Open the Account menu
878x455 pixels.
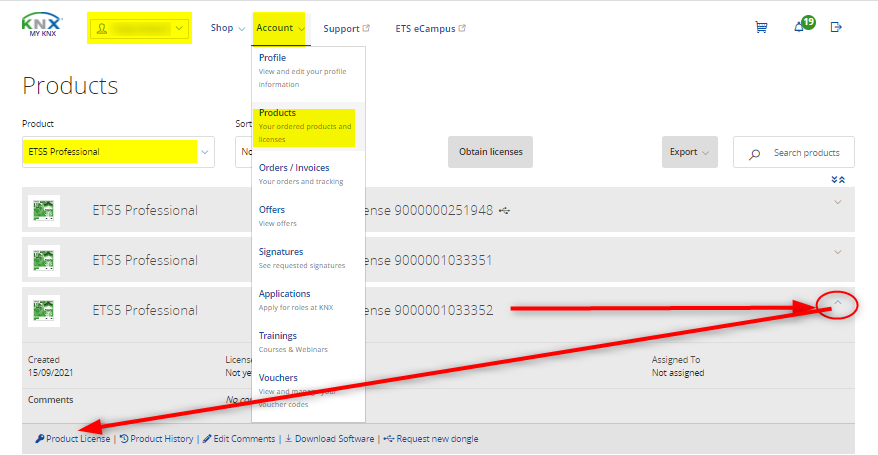pos(279,28)
